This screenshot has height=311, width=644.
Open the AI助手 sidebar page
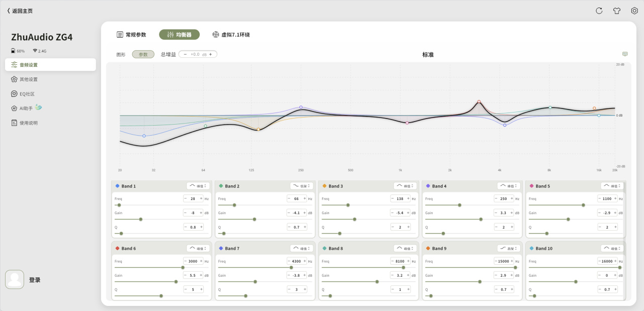point(50,108)
